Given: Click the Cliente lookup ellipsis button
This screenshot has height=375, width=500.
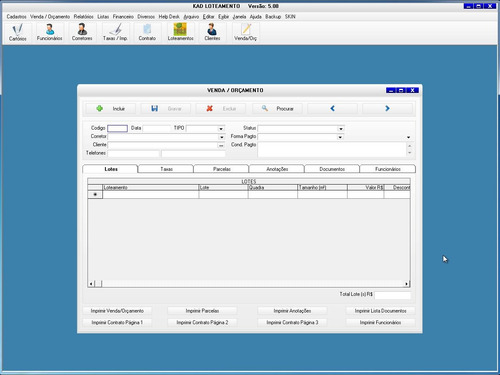Looking at the screenshot, I should (x=221, y=145).
